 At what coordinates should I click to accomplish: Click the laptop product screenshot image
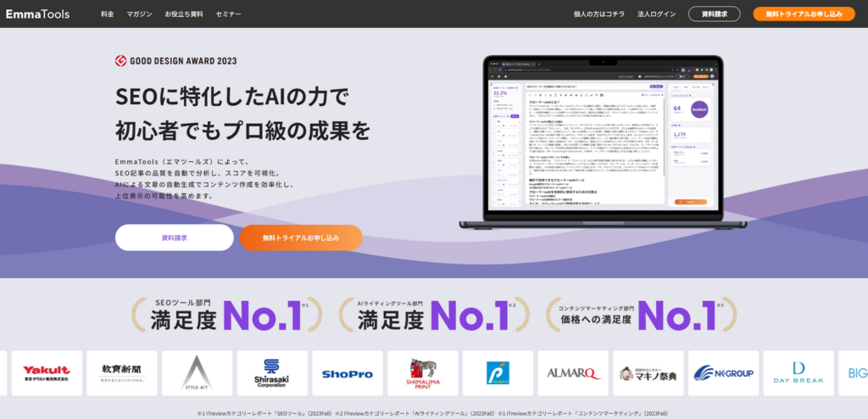pyautogui.click(x=603, y=142)
